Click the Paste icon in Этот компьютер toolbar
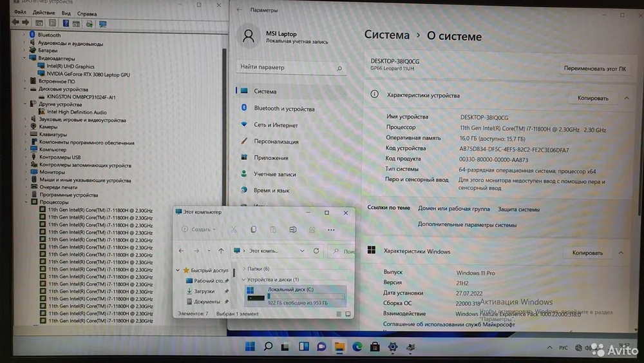The width and height of the screenshot is (644, 363). [x=273, y=230]
